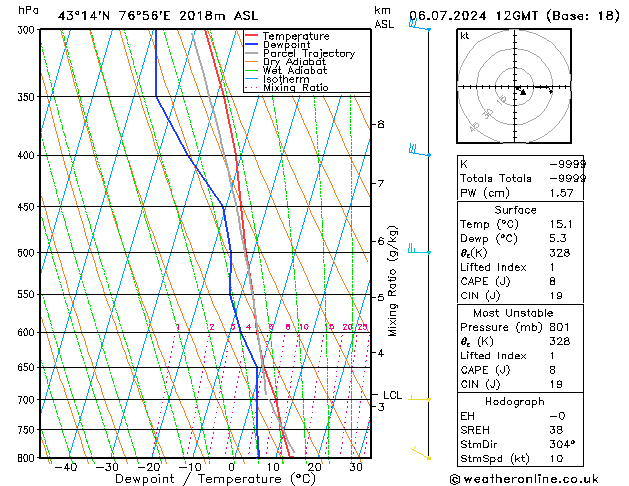Image resolution: width=629 pixels, height=486 pixels.
Task: Click the km ASL axis heading
Action: point(384,17)
